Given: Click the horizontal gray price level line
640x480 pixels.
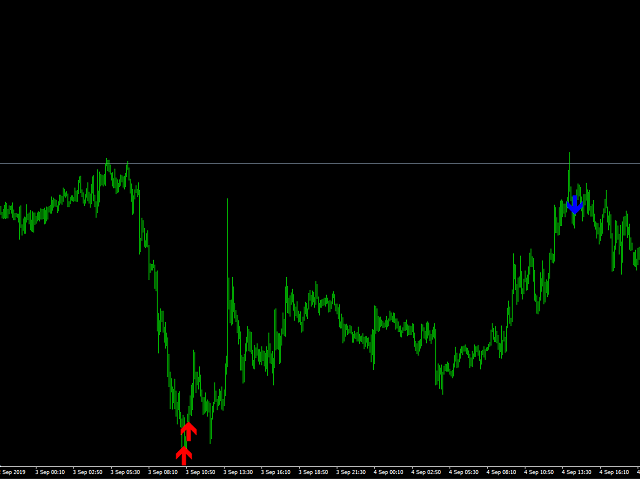Looking at the screenshot, I should (x=320, y=164).
